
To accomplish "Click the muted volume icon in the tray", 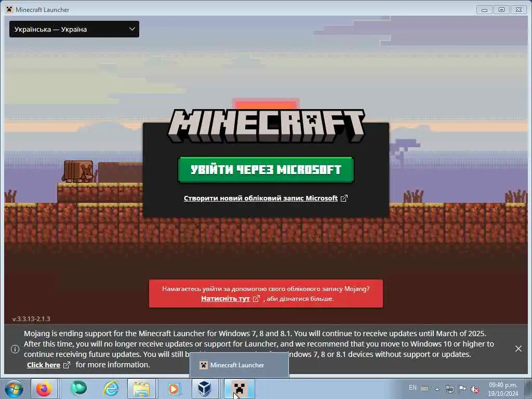I will tap(475, 389).
